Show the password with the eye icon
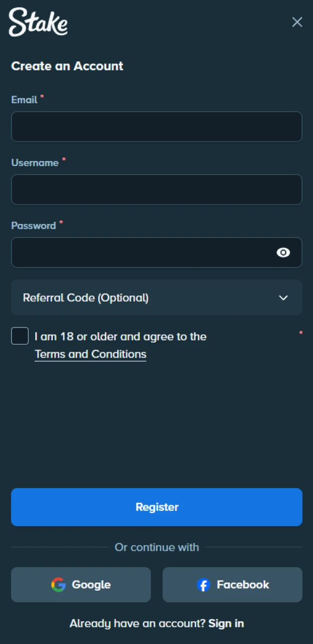 tap(283, 253)
